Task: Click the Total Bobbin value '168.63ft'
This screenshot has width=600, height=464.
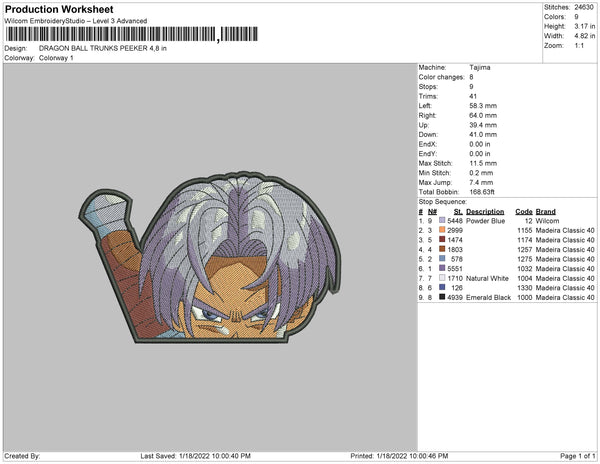Action: coord(482,192)
